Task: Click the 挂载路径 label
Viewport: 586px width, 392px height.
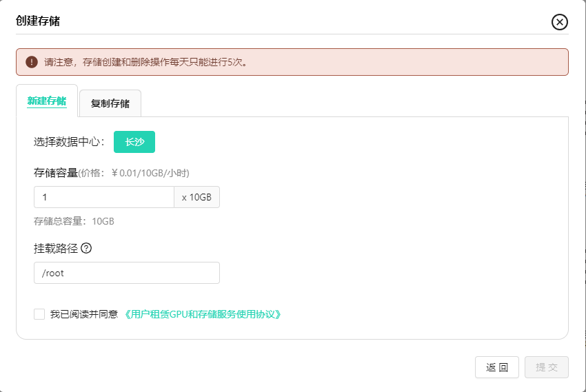Action: pyautogui.click(x=56, y=248)
